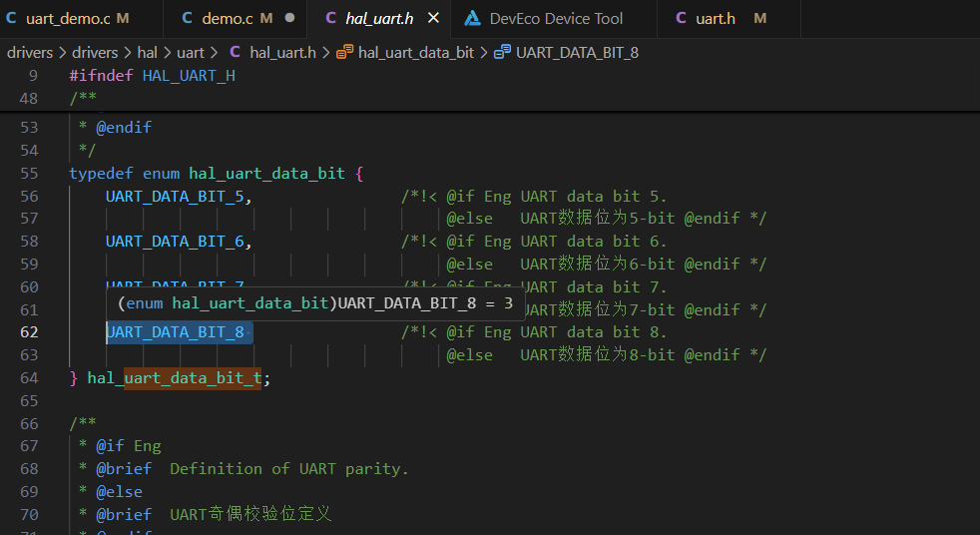
Task: Click unsaved dot indicator on demo.c tab
Action: [290, 18]
